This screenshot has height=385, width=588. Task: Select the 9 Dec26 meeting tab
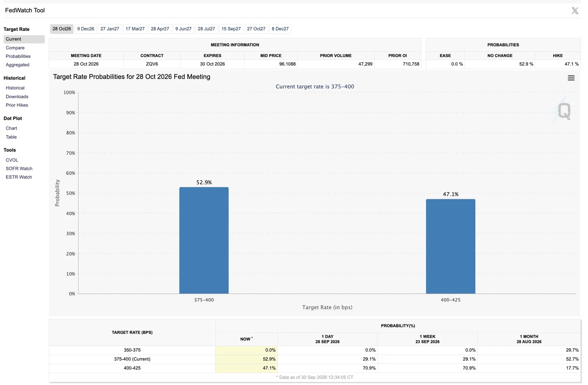(x=85, y=29)
